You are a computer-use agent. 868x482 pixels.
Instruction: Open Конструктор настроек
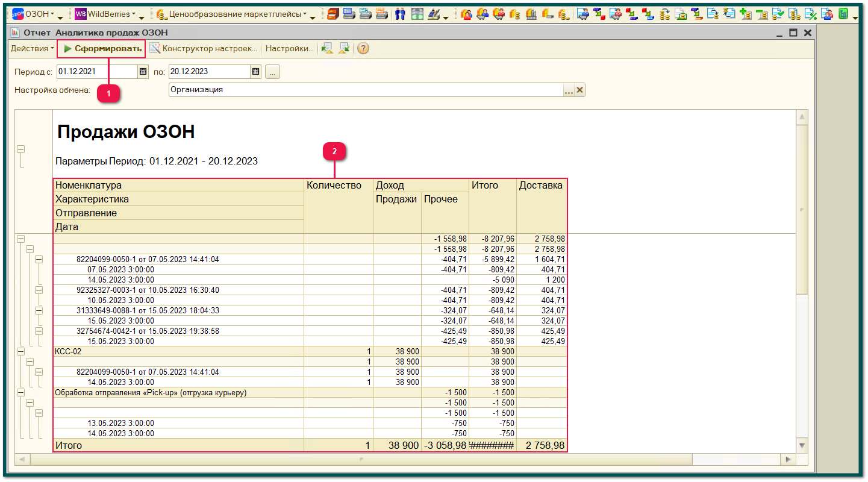point(204,48)
